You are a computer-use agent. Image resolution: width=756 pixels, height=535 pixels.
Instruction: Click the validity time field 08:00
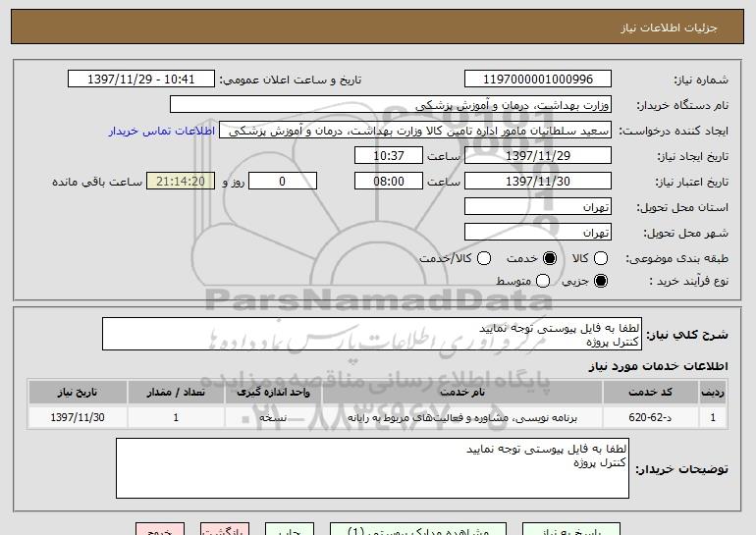click(x=389, y=182)
